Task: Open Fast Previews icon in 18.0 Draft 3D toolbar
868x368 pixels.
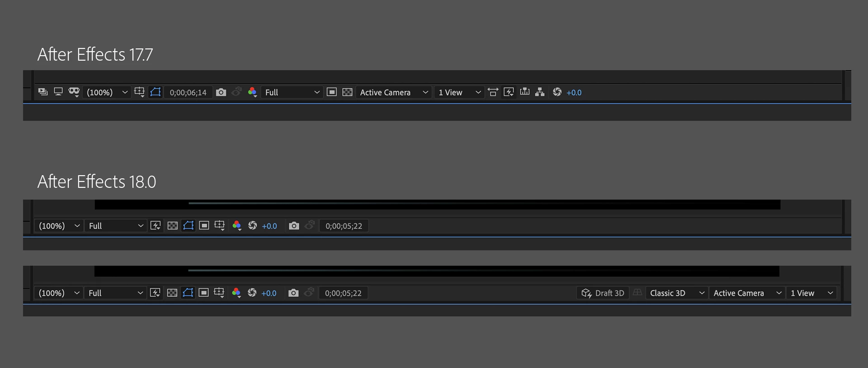Action: (155, 292)
